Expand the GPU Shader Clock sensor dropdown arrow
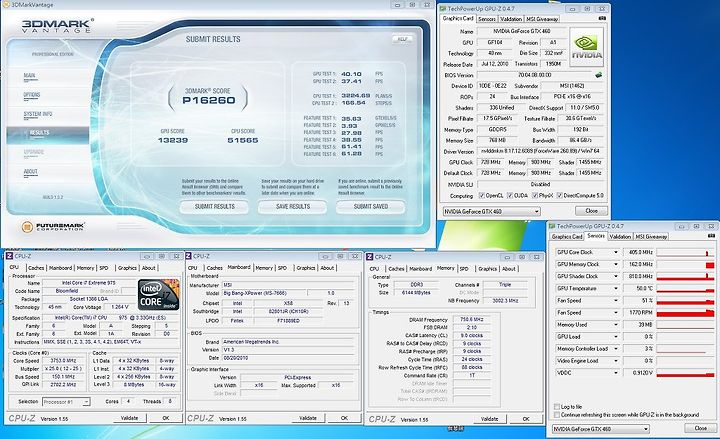This screenshot has height=439, width=720. point(616,276)
